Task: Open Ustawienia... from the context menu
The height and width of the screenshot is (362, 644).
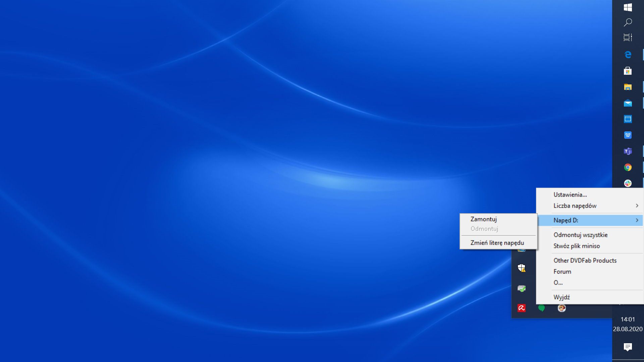Action: coord(570,195)
